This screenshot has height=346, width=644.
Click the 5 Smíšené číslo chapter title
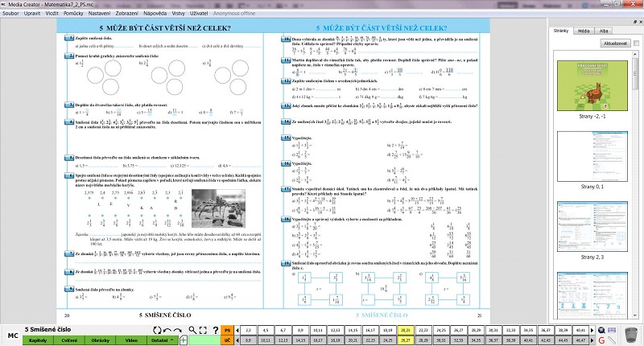tap(47, 329)
